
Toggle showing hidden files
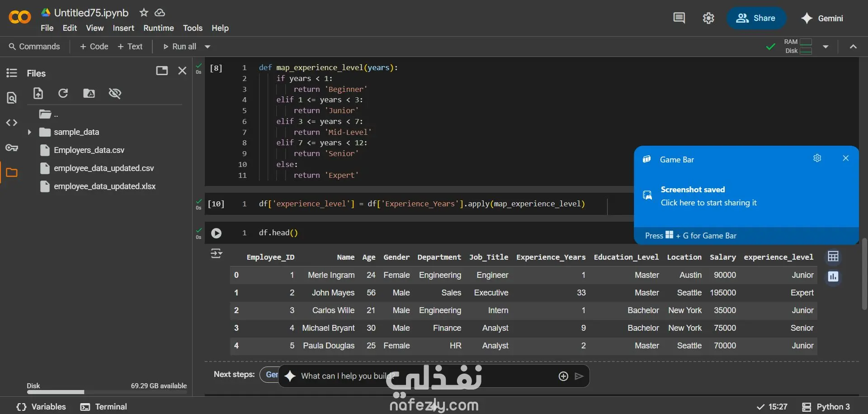[115, 93]
